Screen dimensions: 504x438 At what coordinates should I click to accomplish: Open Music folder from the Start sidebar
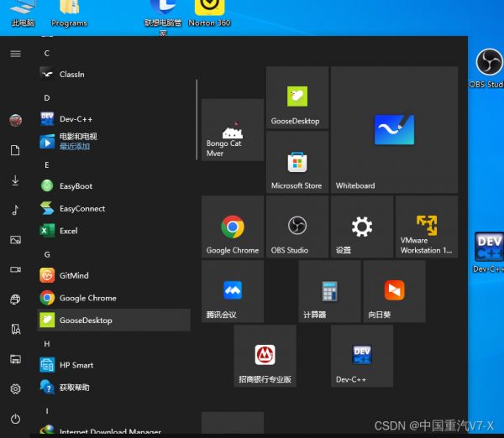coord(15,210)
